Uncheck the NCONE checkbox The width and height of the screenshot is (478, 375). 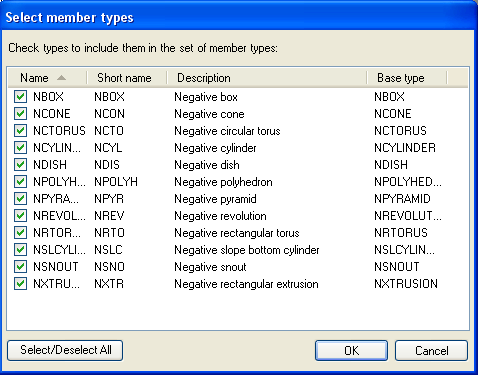[x=20, y=114]
